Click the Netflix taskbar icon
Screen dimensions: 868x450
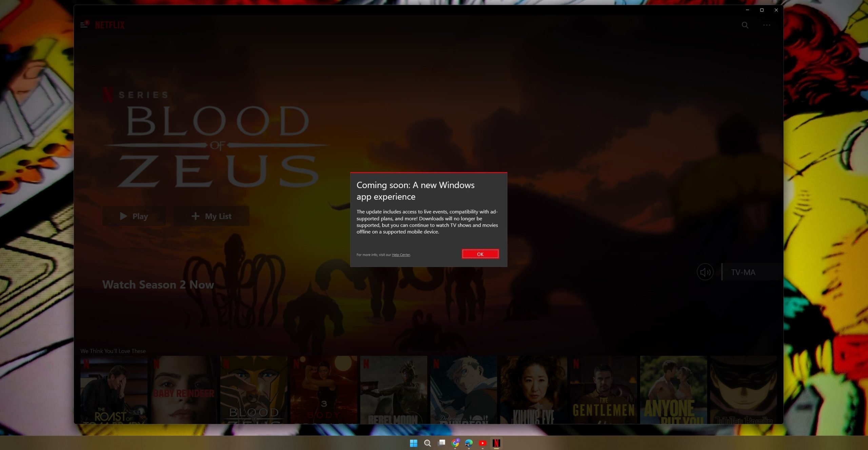point(496,443)
